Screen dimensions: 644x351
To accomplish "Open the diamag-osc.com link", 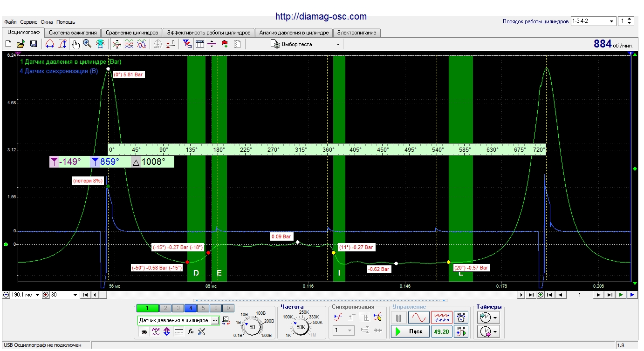I will (321, 16).
